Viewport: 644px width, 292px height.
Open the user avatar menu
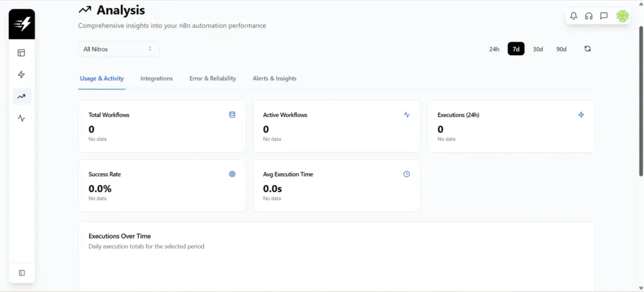(x=622, y=16)
